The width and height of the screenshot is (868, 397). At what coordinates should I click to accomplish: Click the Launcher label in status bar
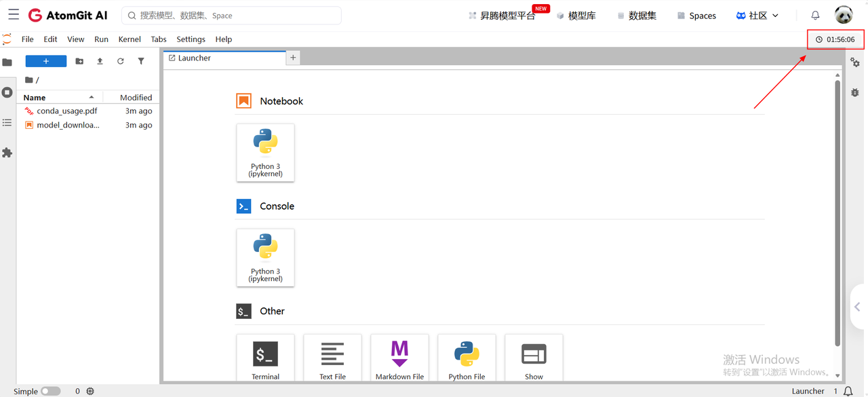(x=808, y=391)
